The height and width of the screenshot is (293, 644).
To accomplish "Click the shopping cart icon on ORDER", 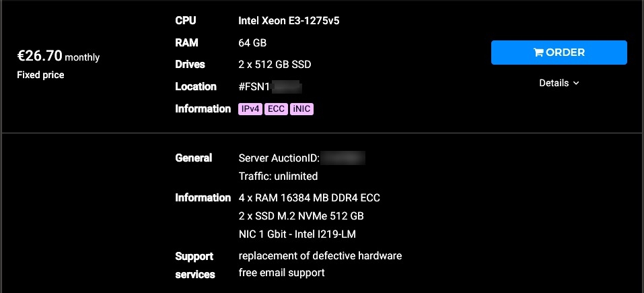I will 538,53.
